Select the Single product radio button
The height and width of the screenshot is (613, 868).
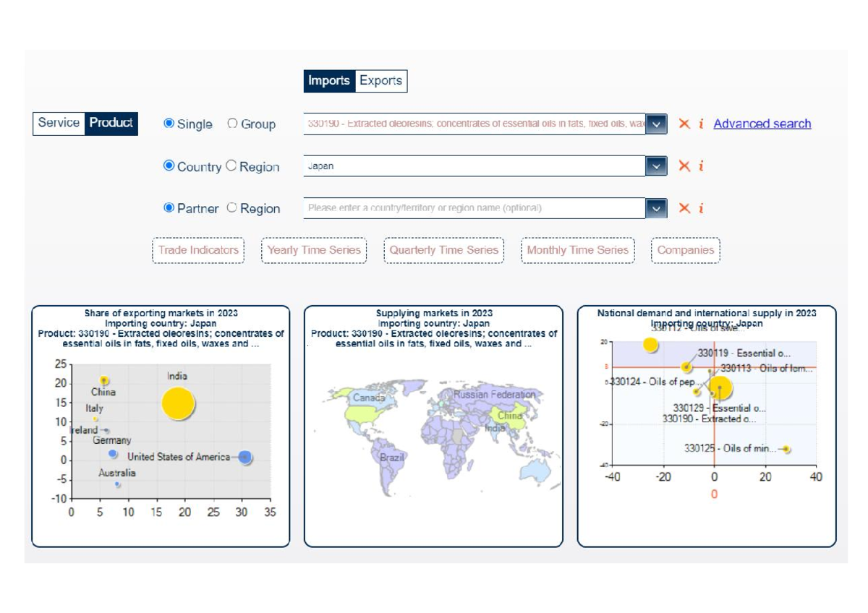[169, 124]
